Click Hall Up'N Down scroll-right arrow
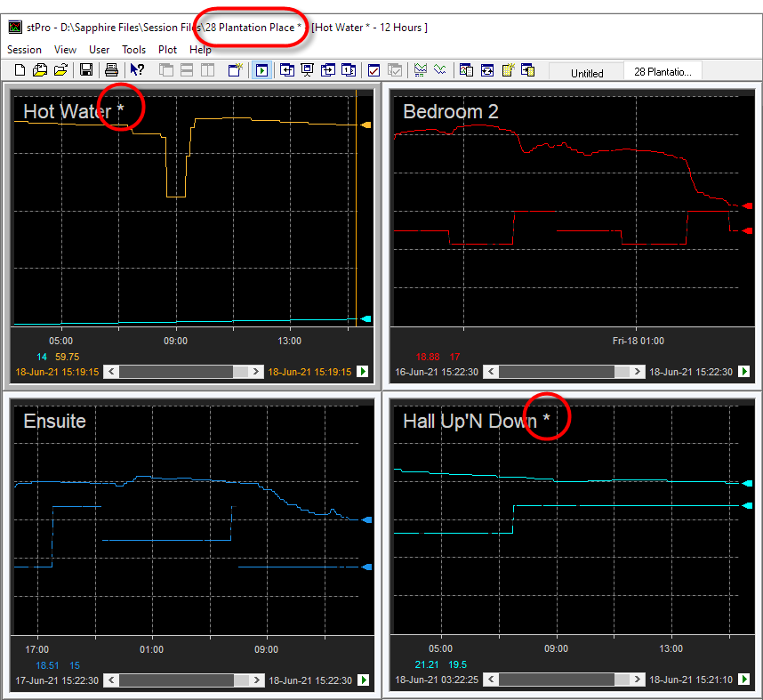 (x=637, y=679)
